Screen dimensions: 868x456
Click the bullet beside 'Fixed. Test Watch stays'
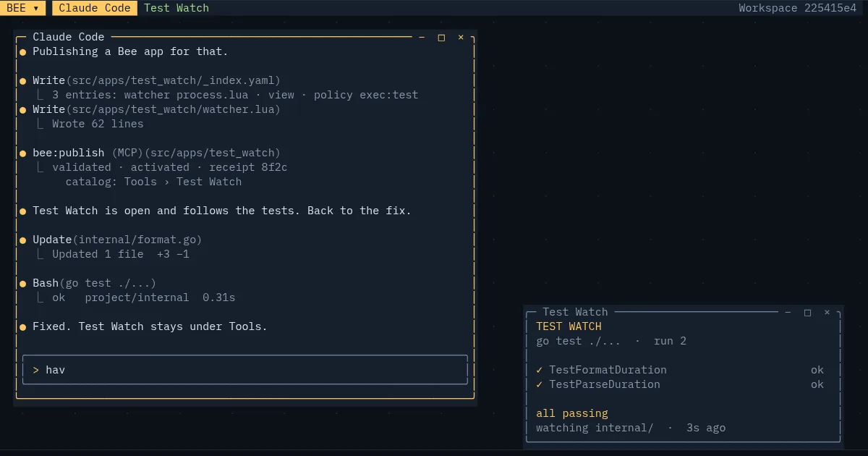click(23, 327)
